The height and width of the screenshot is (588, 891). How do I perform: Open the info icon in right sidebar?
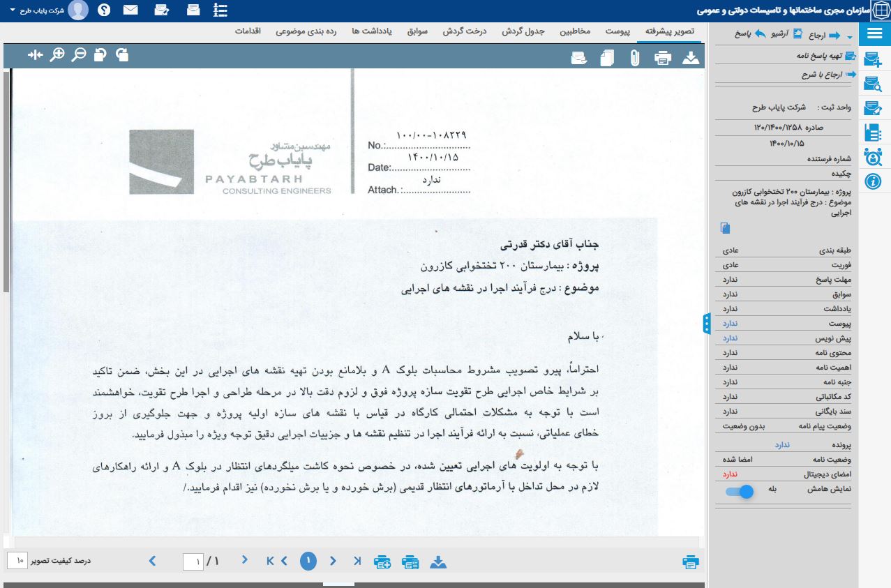tap(873, 181)
